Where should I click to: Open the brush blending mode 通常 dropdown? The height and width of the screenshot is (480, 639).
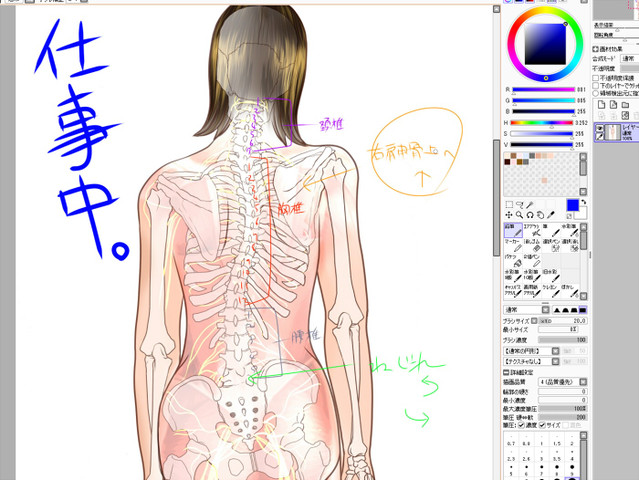coord(545,310)
